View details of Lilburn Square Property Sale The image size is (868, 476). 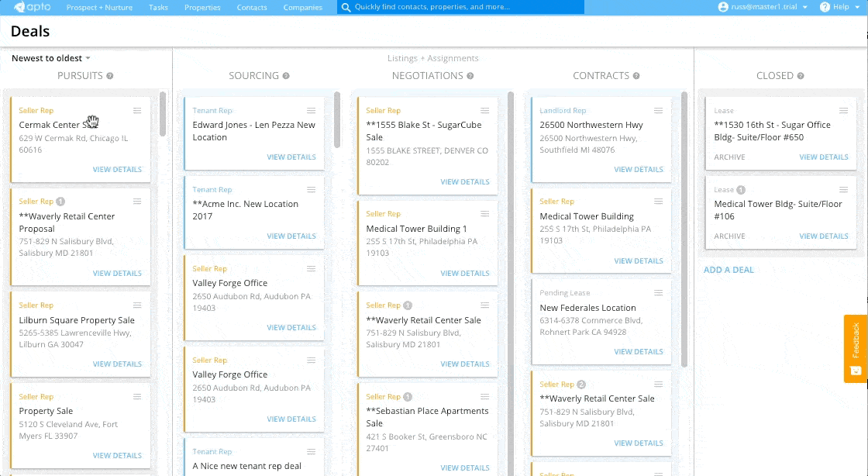117,364
